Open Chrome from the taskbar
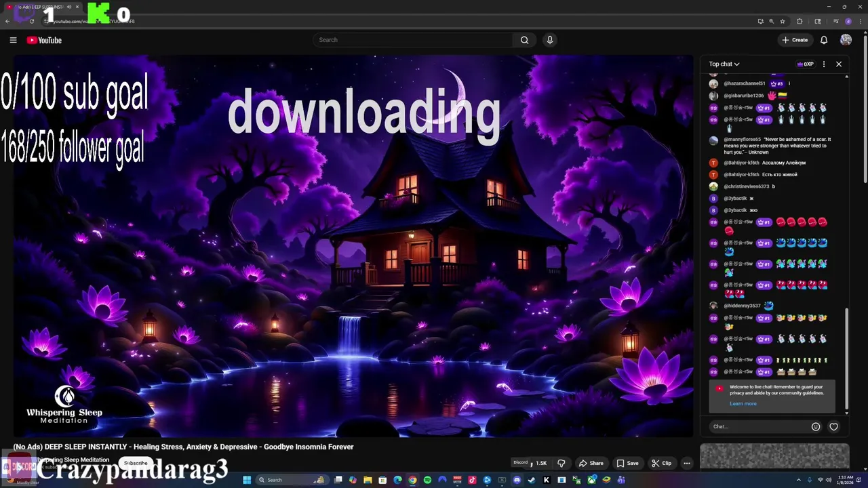This screenshot has height=488, width=868. (412, 480)
